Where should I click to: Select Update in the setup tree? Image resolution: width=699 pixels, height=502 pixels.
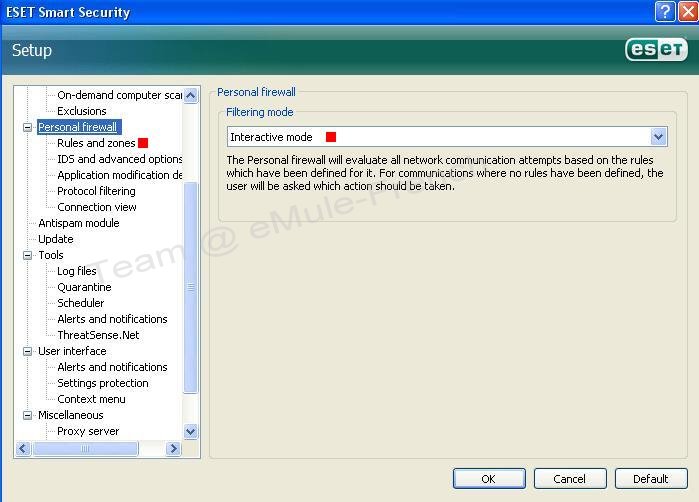(x=56, y=239)
